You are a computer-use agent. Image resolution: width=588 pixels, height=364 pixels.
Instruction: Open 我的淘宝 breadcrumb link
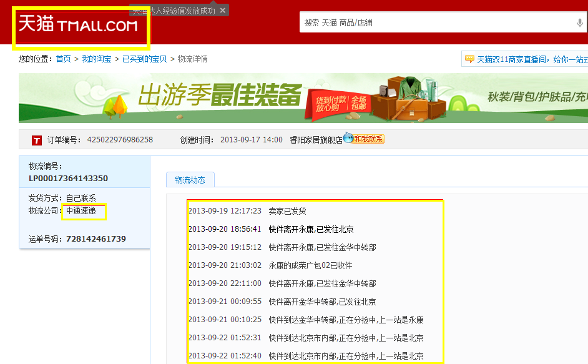point(96,59)
